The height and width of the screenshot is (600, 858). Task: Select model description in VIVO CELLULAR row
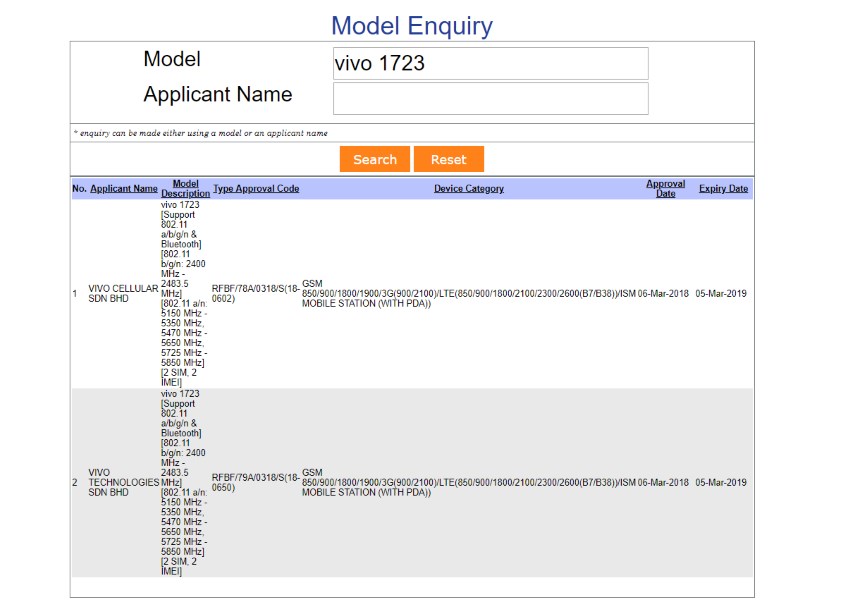pyautogui.click(x=184, y=294)
